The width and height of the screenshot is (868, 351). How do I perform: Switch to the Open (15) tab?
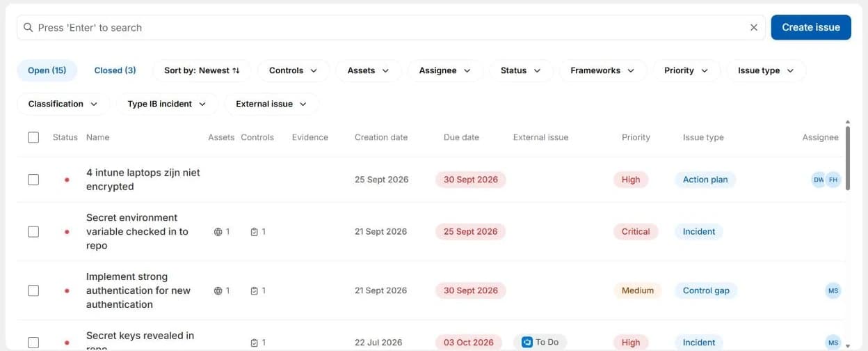coord(47,70)
